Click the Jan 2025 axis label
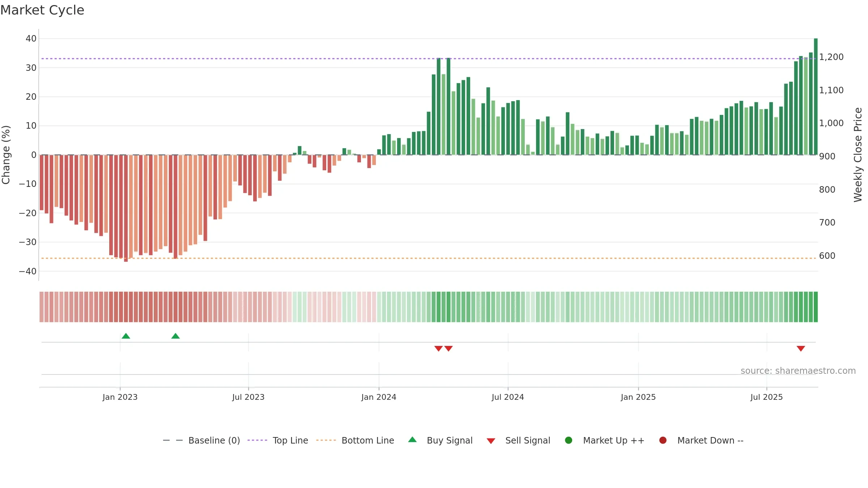Viewport: 868px width, 488px height. pyautogui.click(x=638, y=397)
